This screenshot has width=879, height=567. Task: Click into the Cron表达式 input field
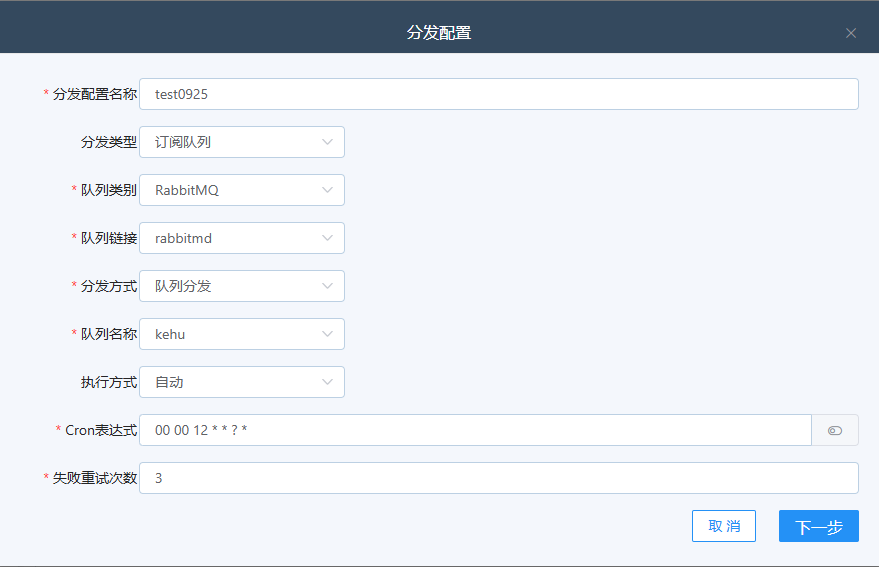[x=475, y=430]
